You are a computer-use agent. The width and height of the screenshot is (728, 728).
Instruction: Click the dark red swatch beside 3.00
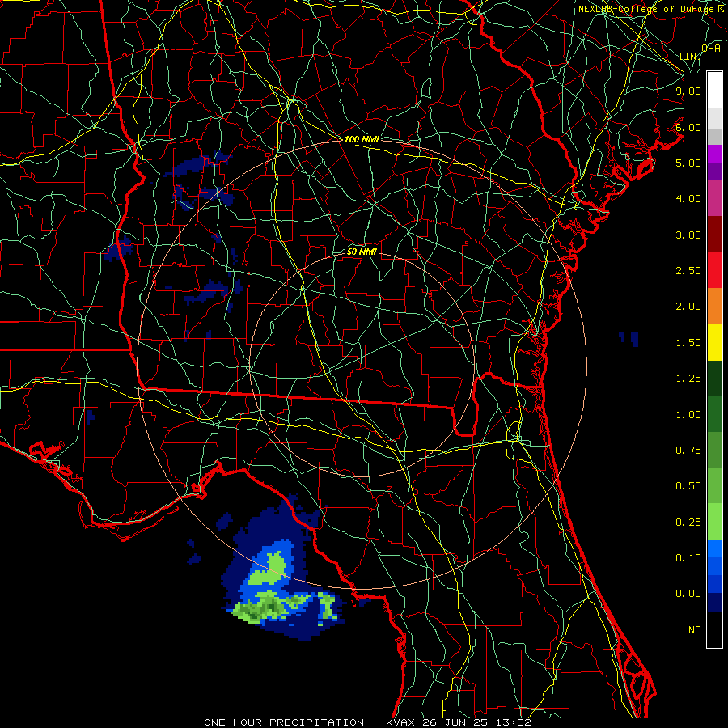point(714,235)
